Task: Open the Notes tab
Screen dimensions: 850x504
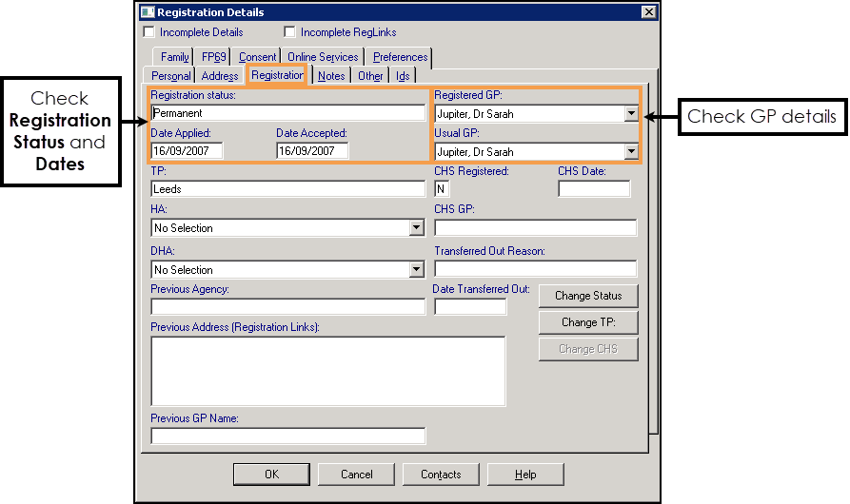Action: [x=331, y=76]
